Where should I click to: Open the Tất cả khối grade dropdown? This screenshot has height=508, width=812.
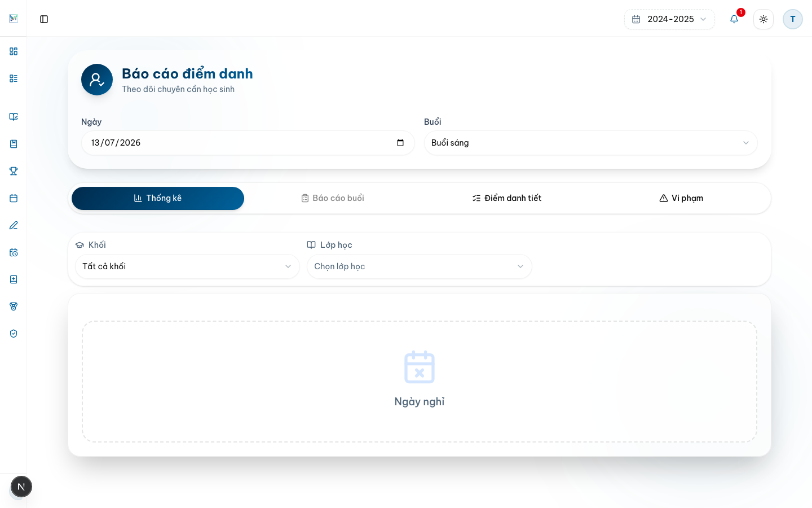click(187, 266)
